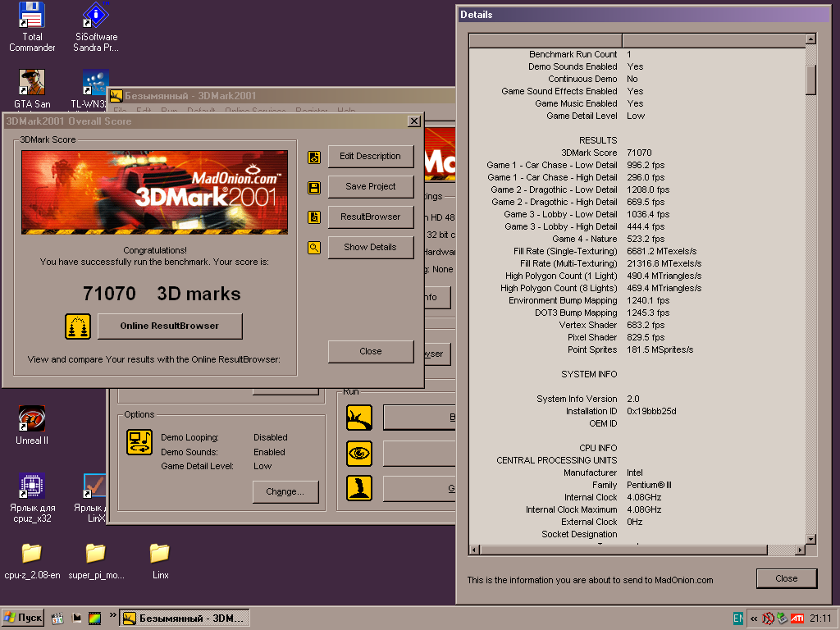Launch SiSoftware Sandra desktop icon
This screenshot has height=630, width=840.
(96, 27)
